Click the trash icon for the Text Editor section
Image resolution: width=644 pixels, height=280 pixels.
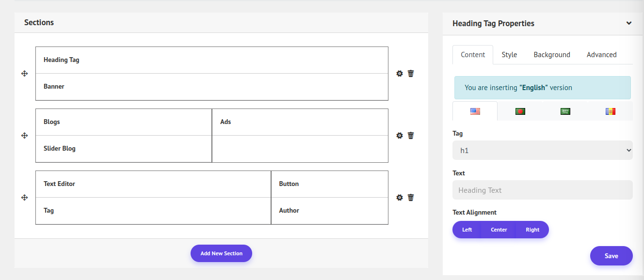pyautogui.click(x=411, y=198)
